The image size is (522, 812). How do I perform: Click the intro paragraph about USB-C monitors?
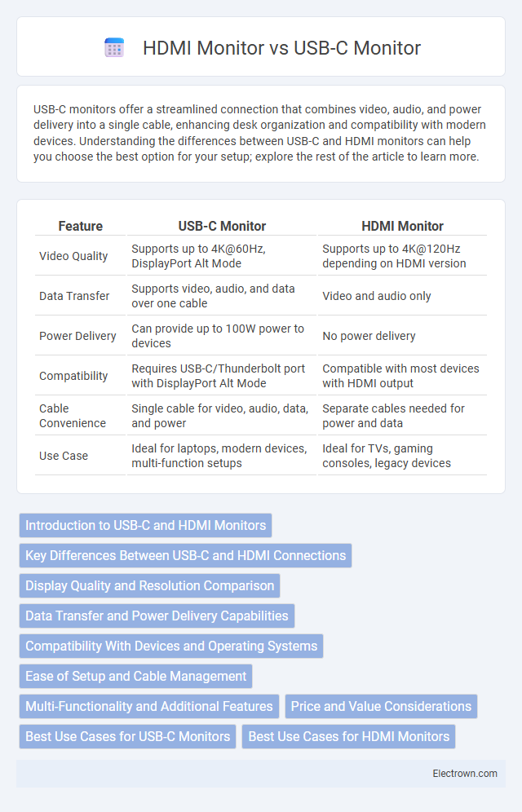pyautogui.click(x=260, y=133)
